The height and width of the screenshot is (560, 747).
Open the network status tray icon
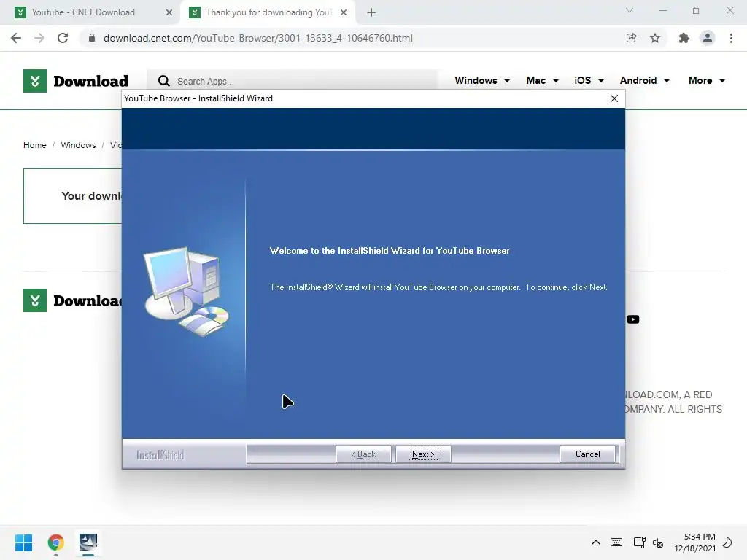(639, 542)
